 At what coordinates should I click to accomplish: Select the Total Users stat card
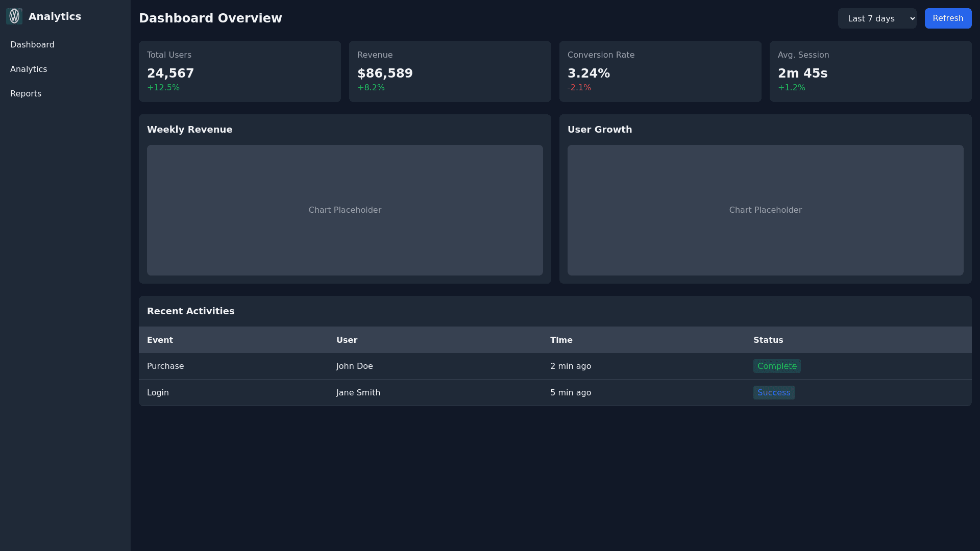pos(239,71)
